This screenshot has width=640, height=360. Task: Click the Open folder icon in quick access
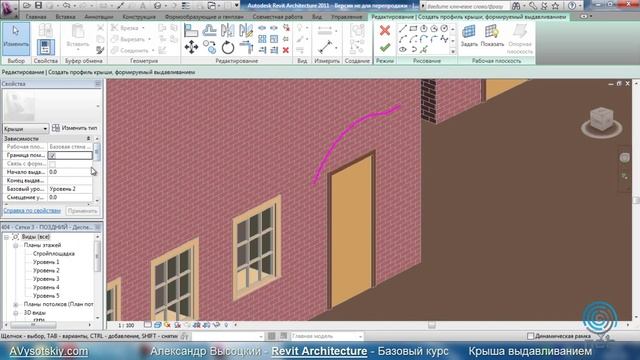(27, 5)
